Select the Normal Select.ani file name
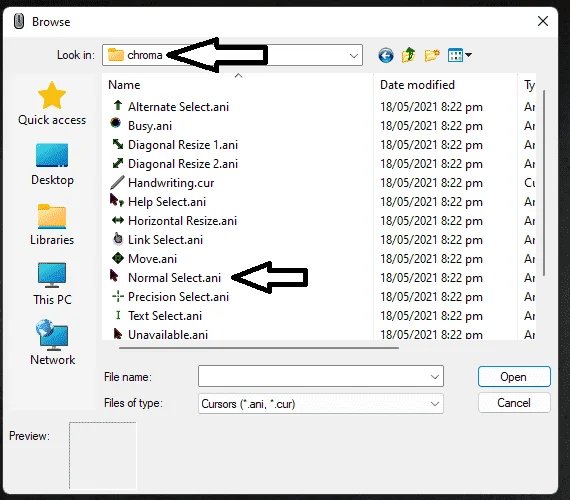 [x=174, y=278]
